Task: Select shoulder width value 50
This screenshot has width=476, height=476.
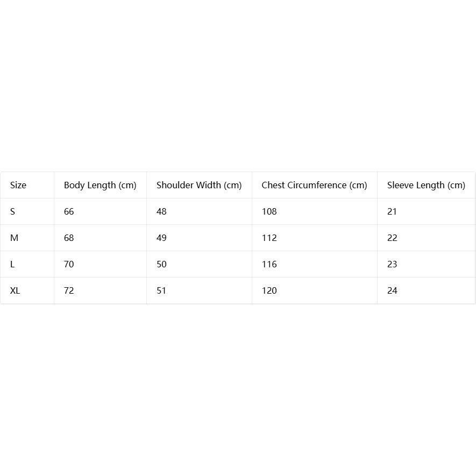Action: (x=161, y=265)
